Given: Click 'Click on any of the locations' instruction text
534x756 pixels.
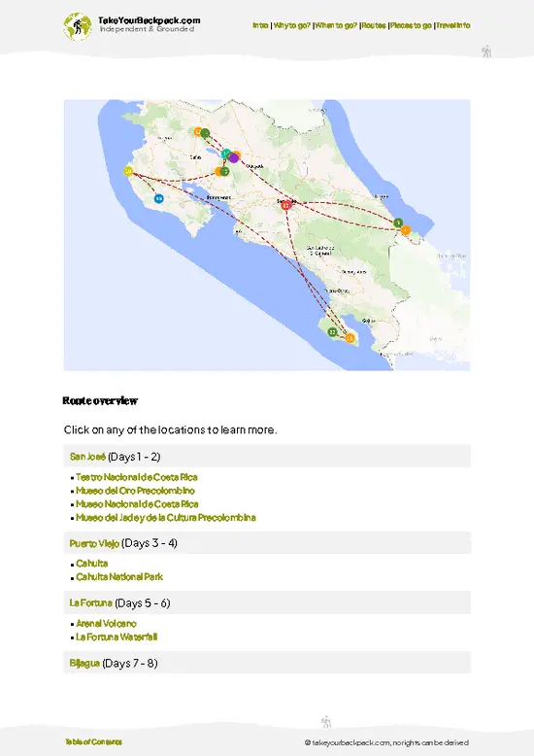Looking at the screenshot, I should click(x=170, y=430).
